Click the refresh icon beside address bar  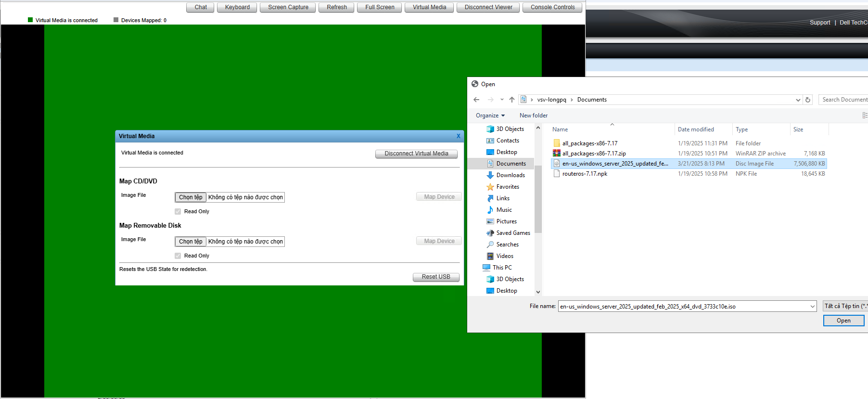coord(808,100)
